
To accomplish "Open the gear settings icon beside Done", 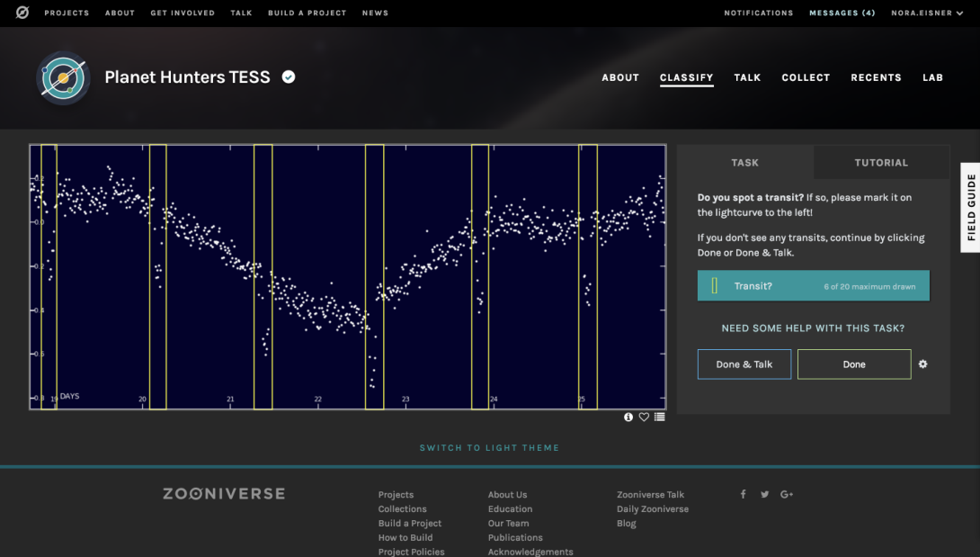I will click(x=923, y=364).
